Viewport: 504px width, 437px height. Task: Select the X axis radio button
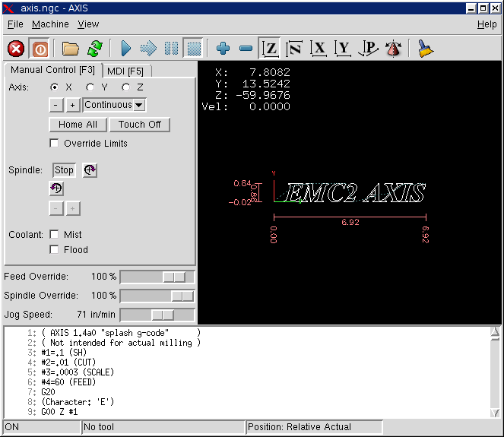54,87
